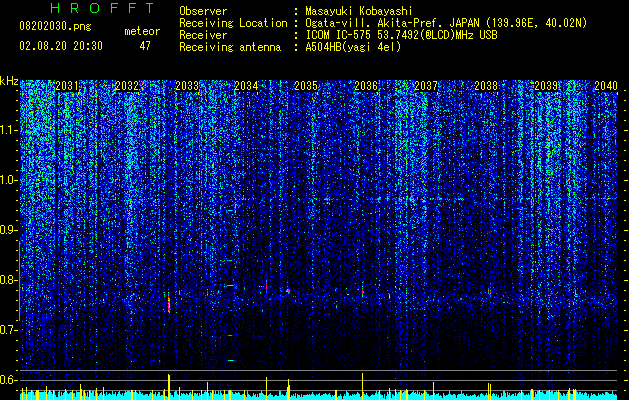Click the Receiving Location label
This screenshot has height=400, width=629.
(233, 23)
